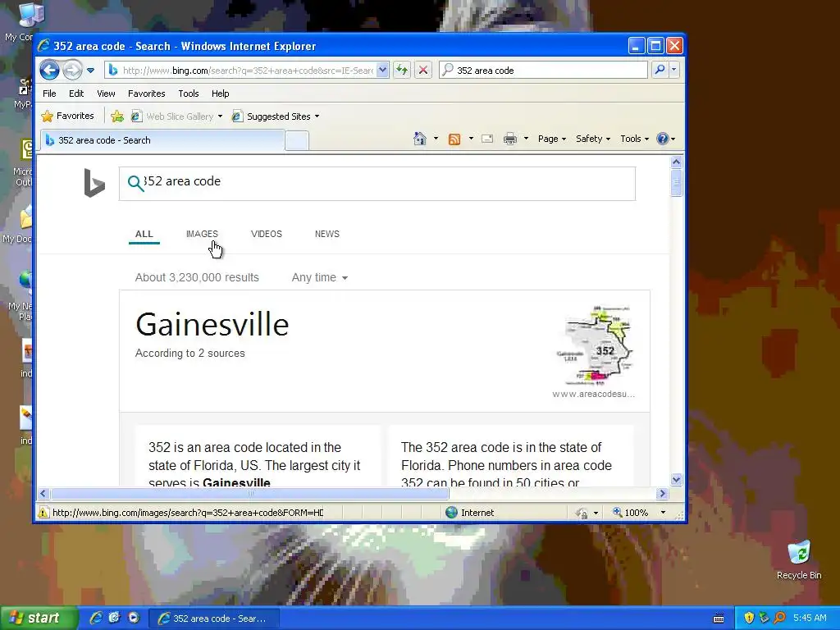The image size is (840, 630).
Task: Click into the Bing search query field
Action: (377, 184)
